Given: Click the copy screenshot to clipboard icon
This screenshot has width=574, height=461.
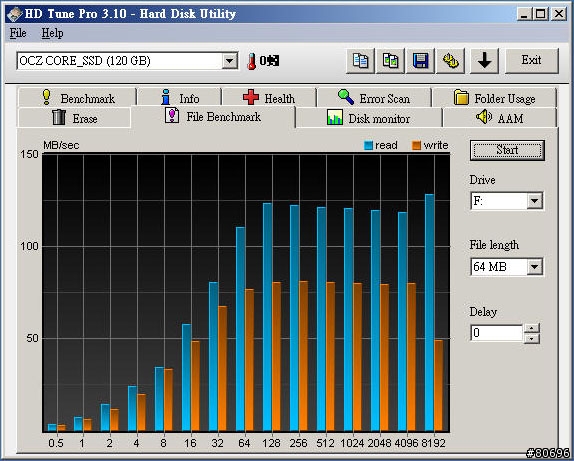Looking at the screenshot, I should point(390,60).
